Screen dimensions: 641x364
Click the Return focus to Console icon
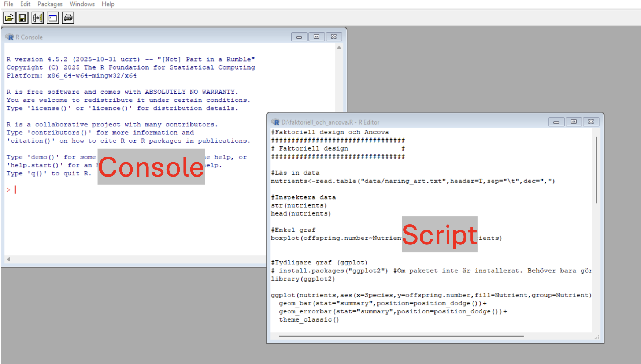tap(53, 18)
